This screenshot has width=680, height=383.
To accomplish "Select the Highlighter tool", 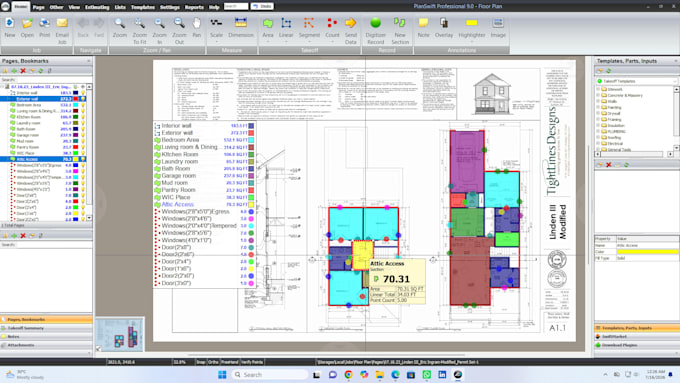I will (x=472, y=29).
